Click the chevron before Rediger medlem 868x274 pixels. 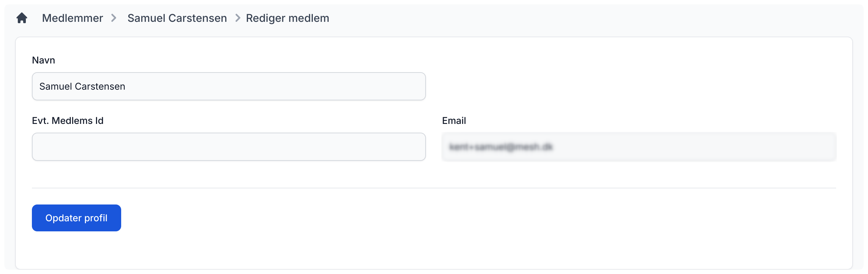point(238,18)
